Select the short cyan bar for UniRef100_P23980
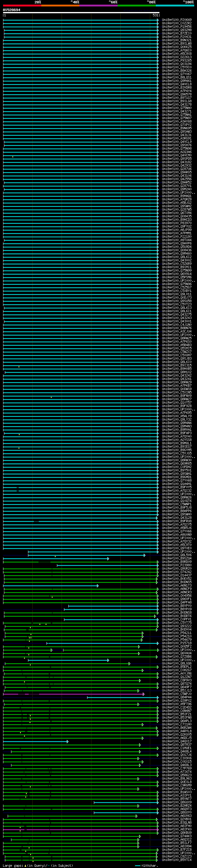This screenshot has height=868, width=197. click(108, 565)
